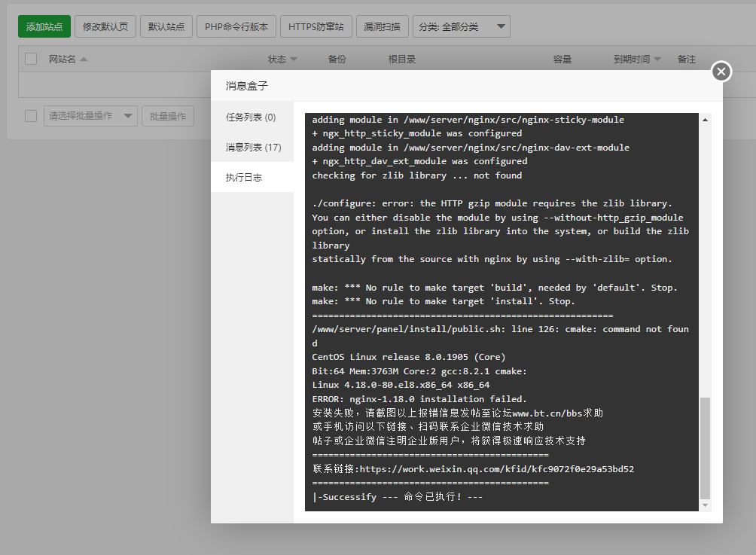Image resolution: width=756 pixels, height=555 pixels.
Task: Click the green 添加站点 button
Action: coord(44,26)
